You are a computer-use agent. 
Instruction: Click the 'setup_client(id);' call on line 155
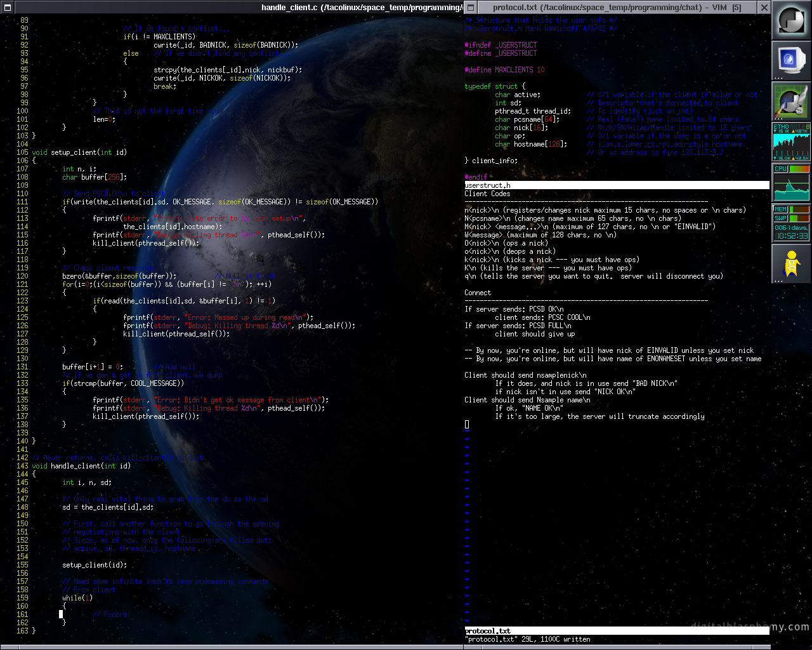[x=95, y=565]
